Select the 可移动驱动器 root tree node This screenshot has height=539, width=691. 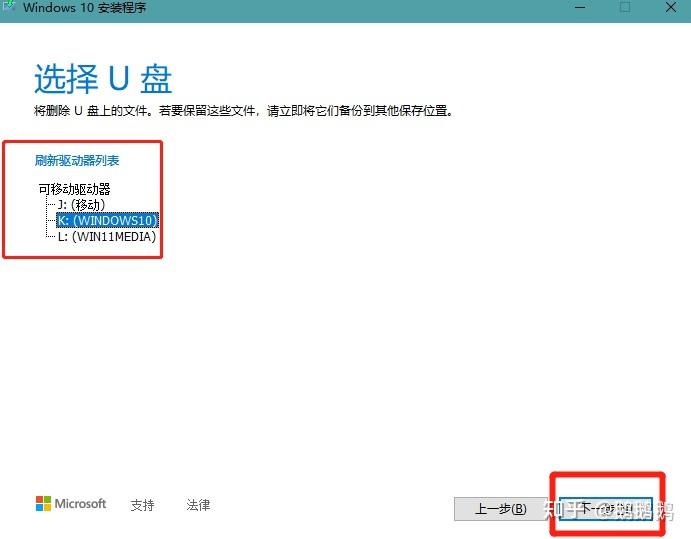tap(74, 189)
